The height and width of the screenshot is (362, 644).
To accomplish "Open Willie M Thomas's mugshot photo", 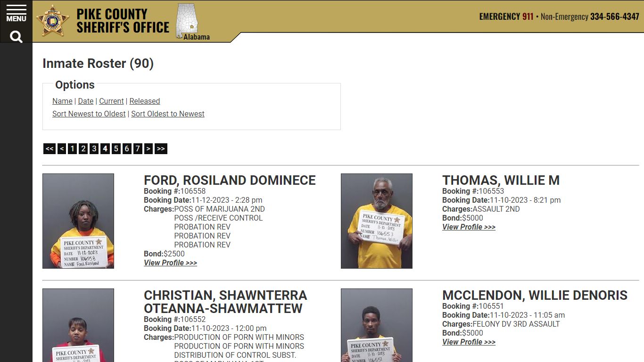I will (x=377, y=221).
